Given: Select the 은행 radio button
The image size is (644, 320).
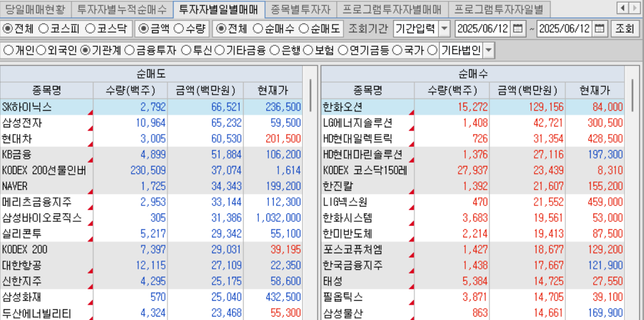Looking at the screenshot, I should [x=275, y=51].
